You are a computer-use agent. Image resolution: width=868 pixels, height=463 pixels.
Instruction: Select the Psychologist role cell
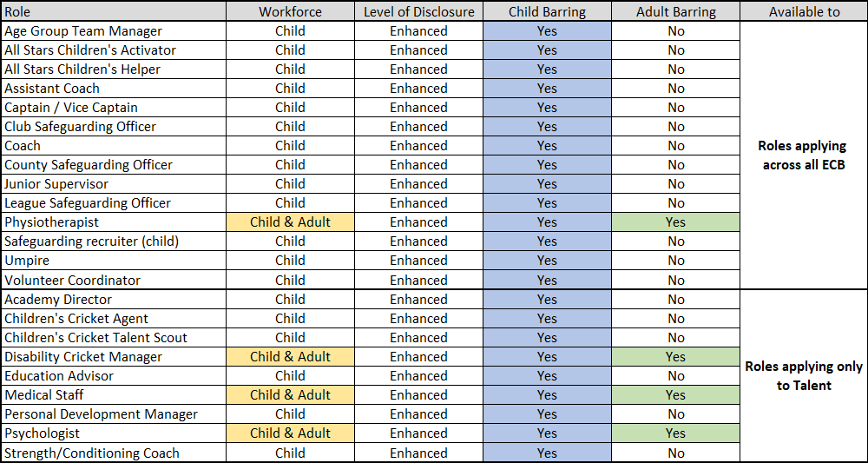[x=113, y=433]
